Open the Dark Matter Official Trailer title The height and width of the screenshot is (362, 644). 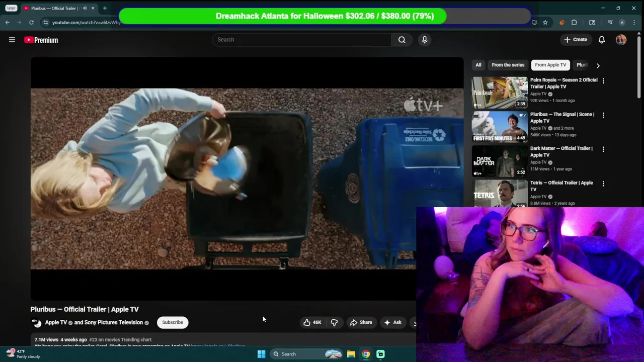(561, 152)
